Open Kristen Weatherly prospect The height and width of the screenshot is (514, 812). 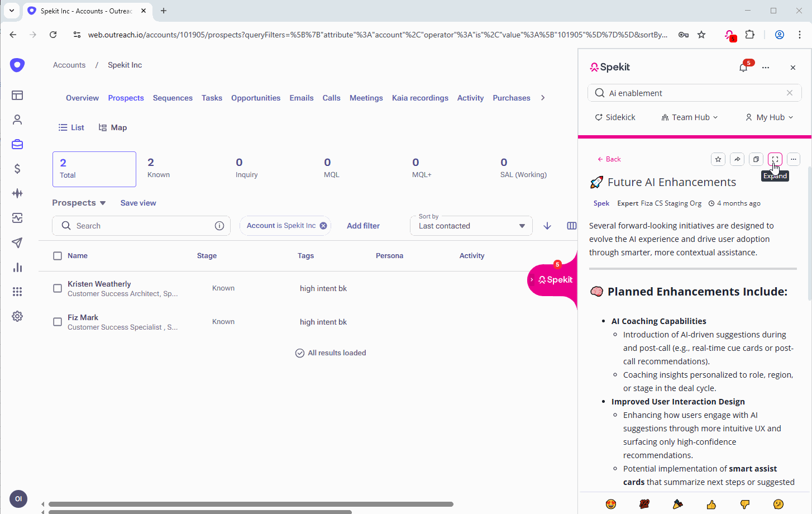(x=99, y=284)
